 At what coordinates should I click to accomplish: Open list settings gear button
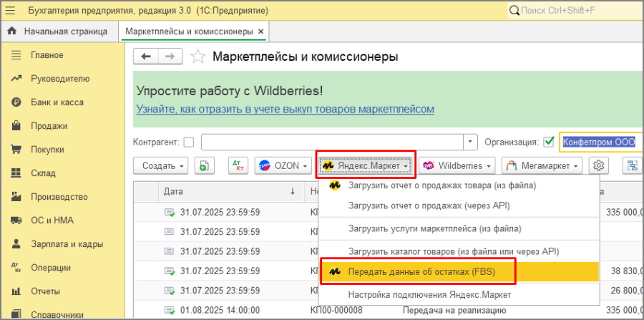click(x=598, y=165)
